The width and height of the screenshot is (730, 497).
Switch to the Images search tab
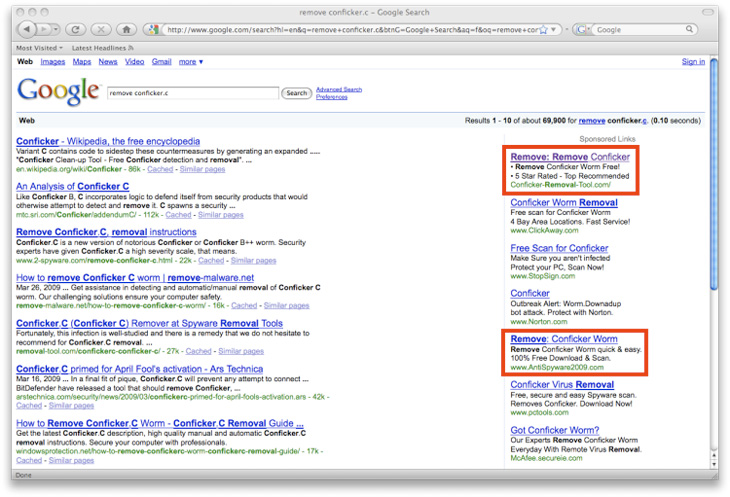[x=53, y=62]
